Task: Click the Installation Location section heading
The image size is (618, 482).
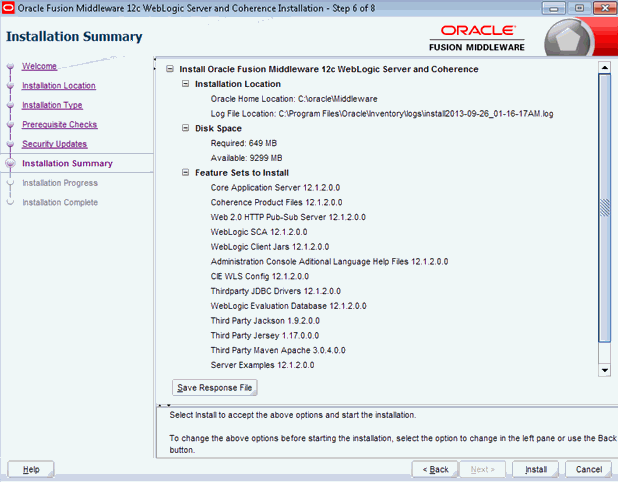Action: (x=238, y=84)
